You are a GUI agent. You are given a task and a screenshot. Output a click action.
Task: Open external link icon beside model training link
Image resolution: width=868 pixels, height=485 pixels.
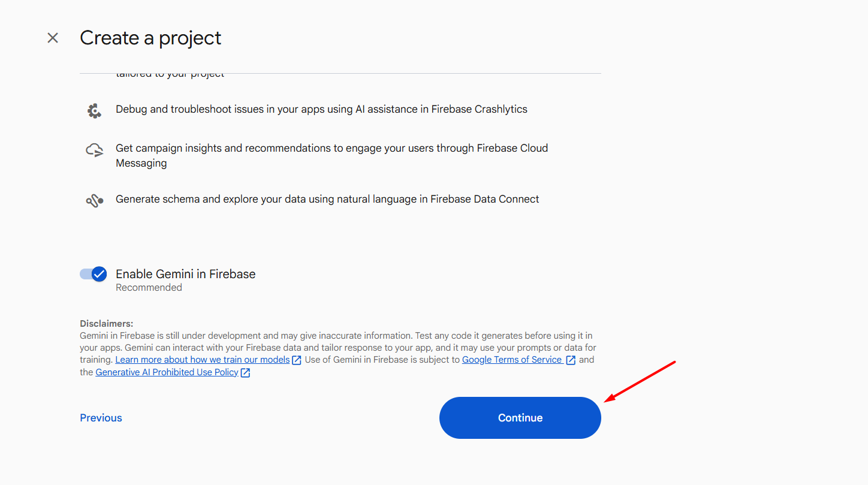point(297,359)
